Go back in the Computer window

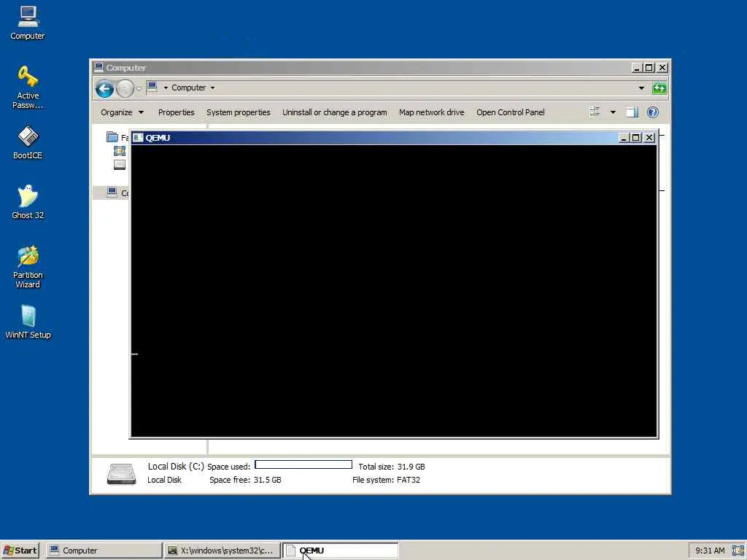104,88
